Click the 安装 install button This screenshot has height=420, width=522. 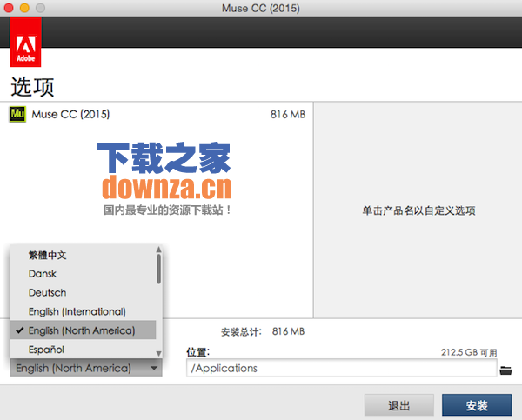[477, 405]
